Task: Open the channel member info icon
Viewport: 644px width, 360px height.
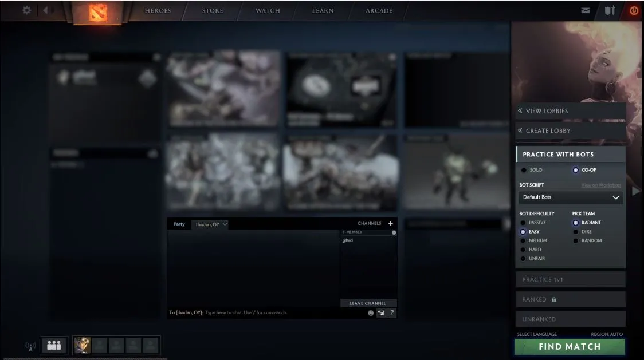Action: click(394, 232)
